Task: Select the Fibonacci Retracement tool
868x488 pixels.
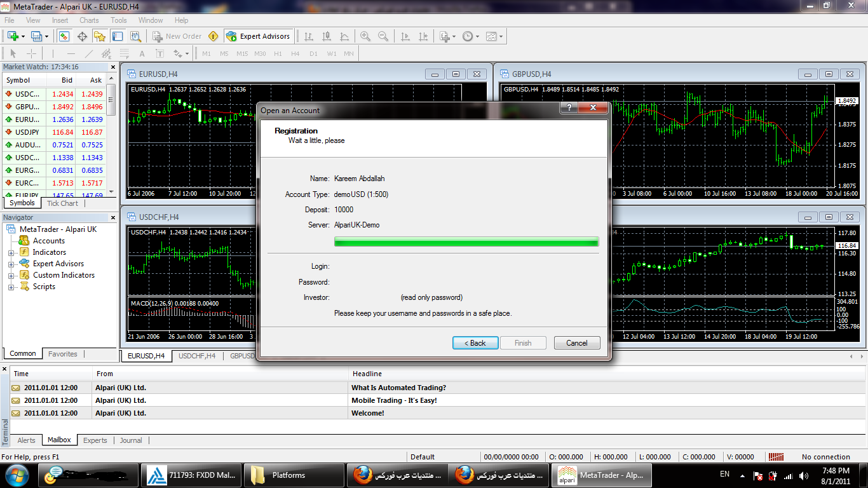Action: [x=124, y=53]
